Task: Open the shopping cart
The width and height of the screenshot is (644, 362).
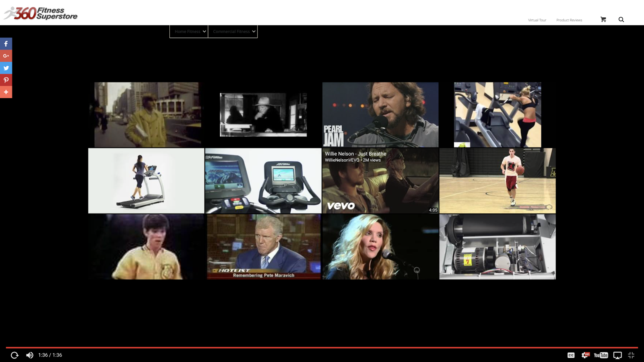Action: [603, 19]
